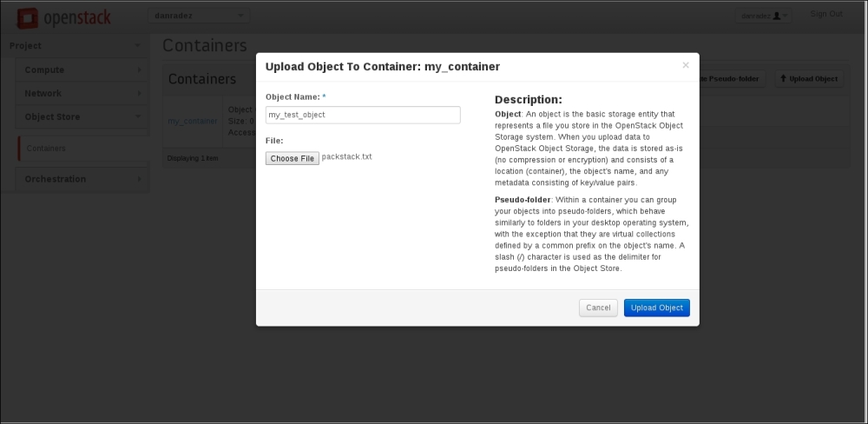
Task: Click the Upload Object button behind the dialog
Action: click(809, 79)
